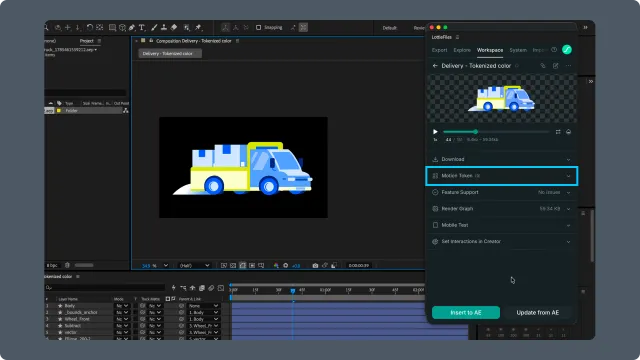Screen dimensions: 640x360
Task: Toggle the transparency grid button in viewer
Action: (x=233, y=265)
